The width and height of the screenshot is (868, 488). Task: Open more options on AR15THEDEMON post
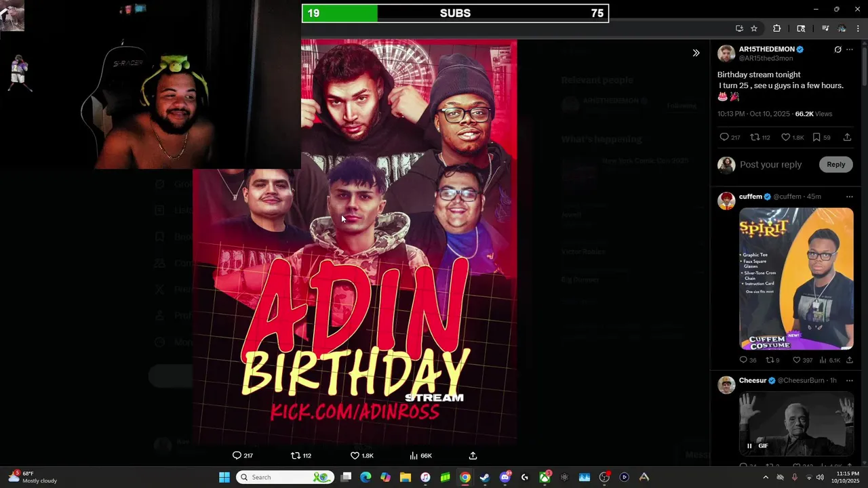click(x=850, y=49)
